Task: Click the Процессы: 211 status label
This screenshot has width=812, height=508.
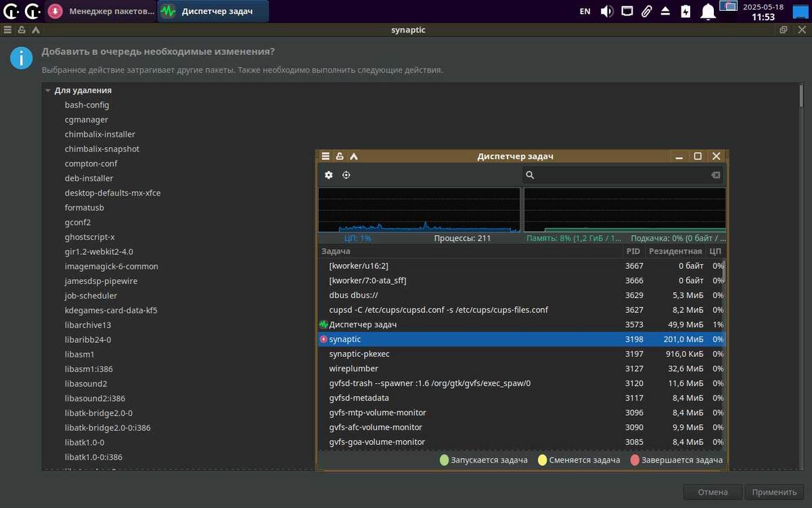Action: [x=462, y=238]
